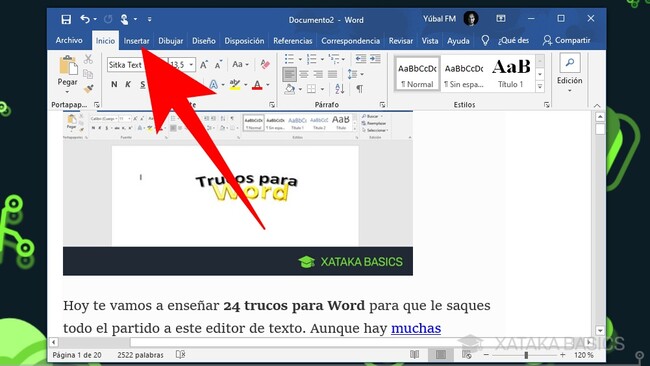650x366 pixels.
Task: Save the document with the floppy icon
Action: click(x=66, y=19)
